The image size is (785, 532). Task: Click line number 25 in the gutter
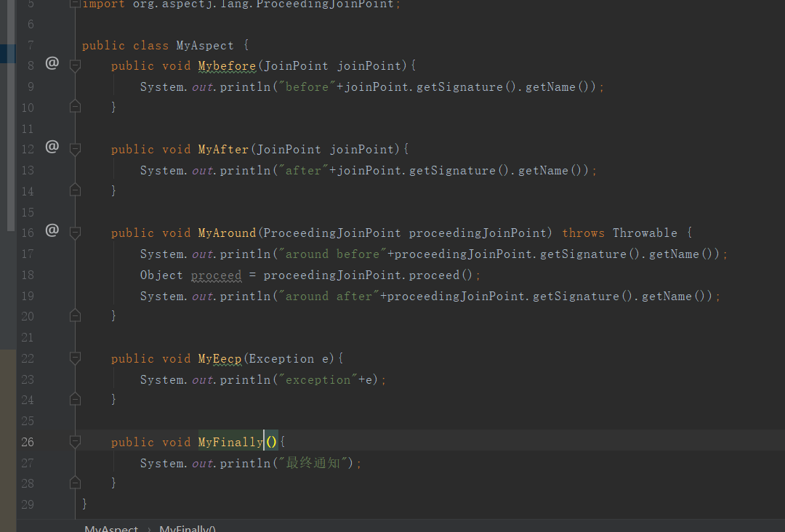tap(28, 422)
